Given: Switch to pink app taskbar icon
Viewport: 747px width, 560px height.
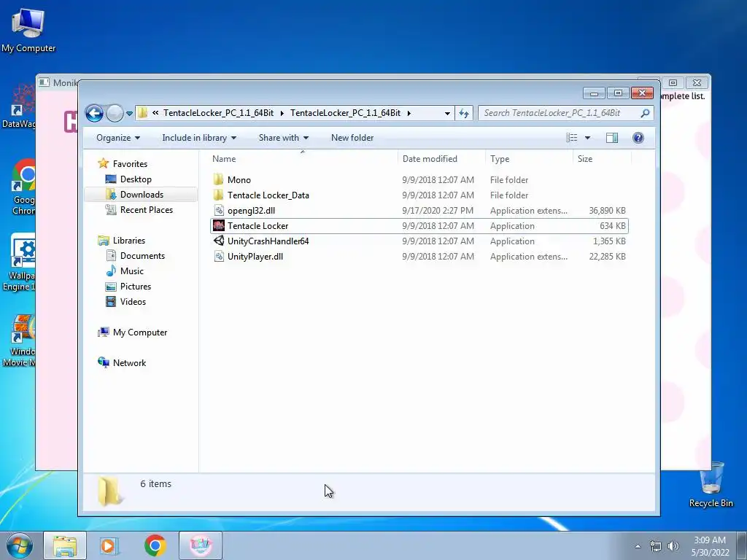Looking at the screenshot, I should [x=201, y=545].
